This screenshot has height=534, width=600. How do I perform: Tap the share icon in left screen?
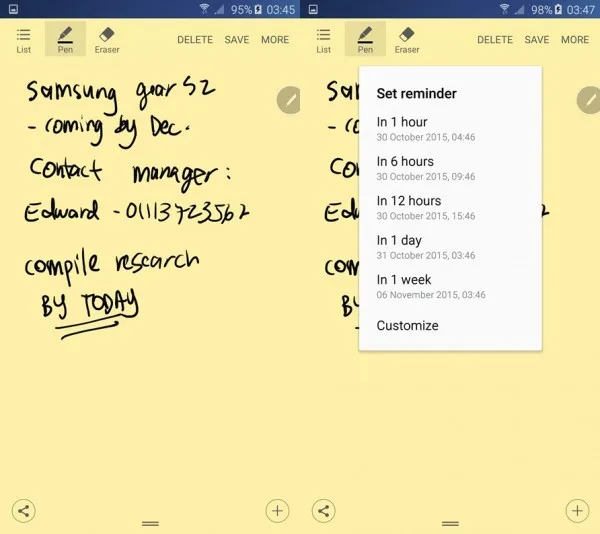pyautogui.click(x=24, y=511)
